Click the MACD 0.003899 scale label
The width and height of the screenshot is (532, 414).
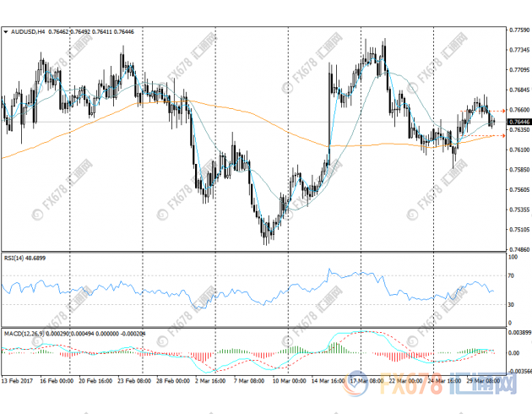coord(518,332)
